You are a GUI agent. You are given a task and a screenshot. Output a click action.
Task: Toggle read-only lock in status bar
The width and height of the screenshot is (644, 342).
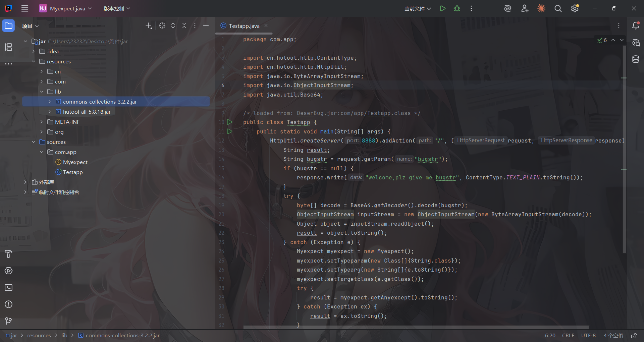tap(634, 336)
